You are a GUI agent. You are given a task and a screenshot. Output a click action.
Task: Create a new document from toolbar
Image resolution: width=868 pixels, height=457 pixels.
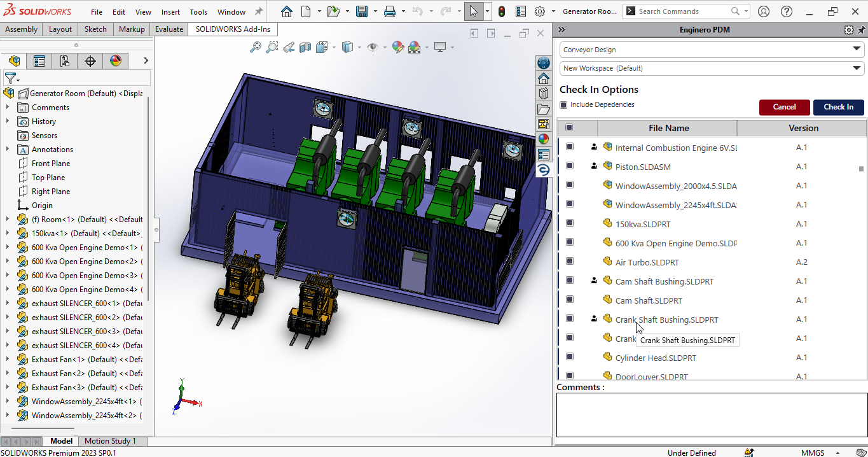tap(307, 11)
